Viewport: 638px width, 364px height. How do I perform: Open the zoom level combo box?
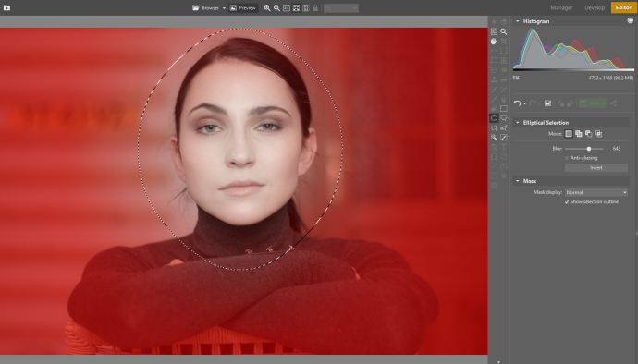pos(341,7)
